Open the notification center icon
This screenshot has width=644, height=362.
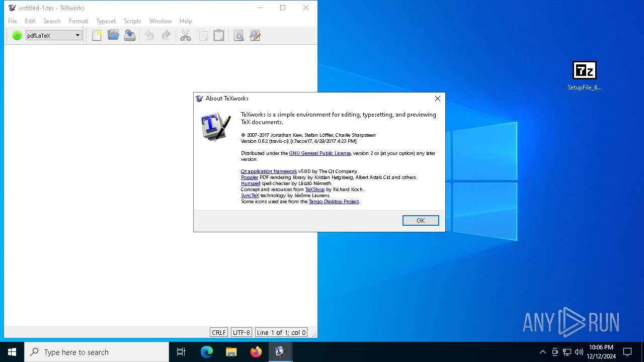pos(627,352)
